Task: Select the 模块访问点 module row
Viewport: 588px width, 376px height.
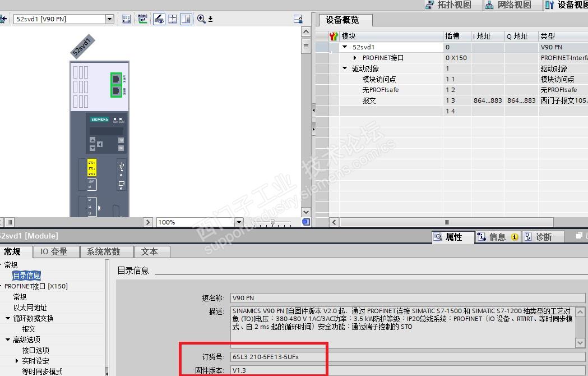Action: [x=379, y=79]
